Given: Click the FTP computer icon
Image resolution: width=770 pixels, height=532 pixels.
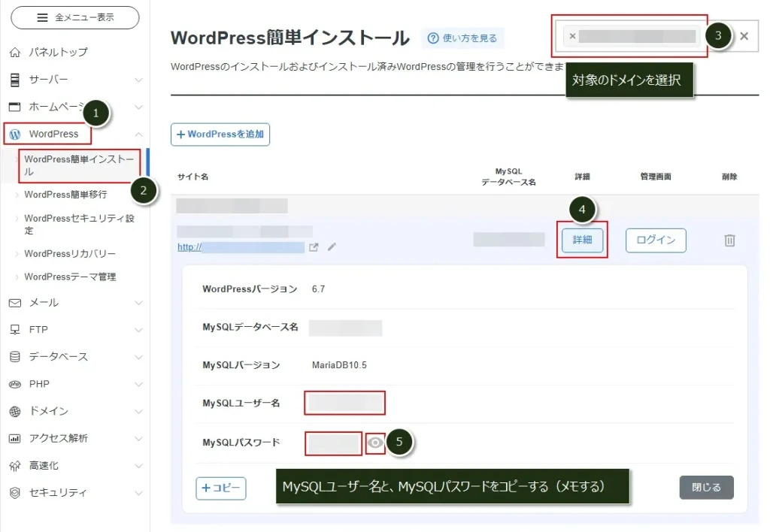Looking at the screenshot, I should click(15, 330).
